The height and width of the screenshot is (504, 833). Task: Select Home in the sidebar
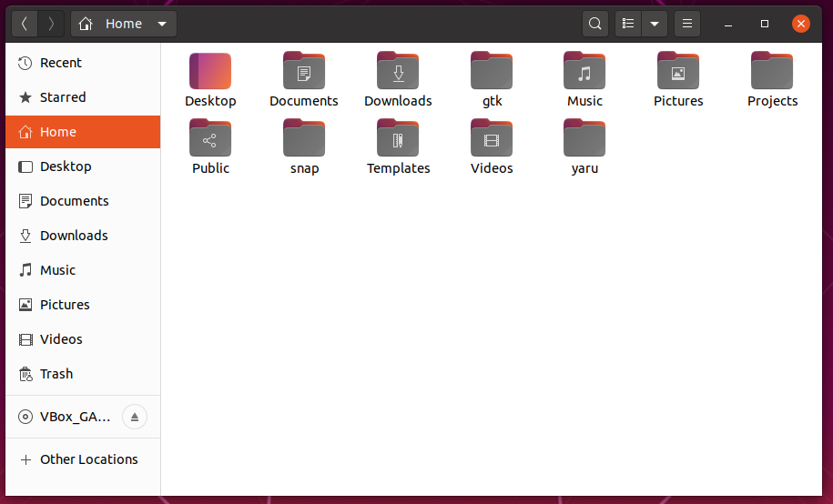tap(83, 132)
